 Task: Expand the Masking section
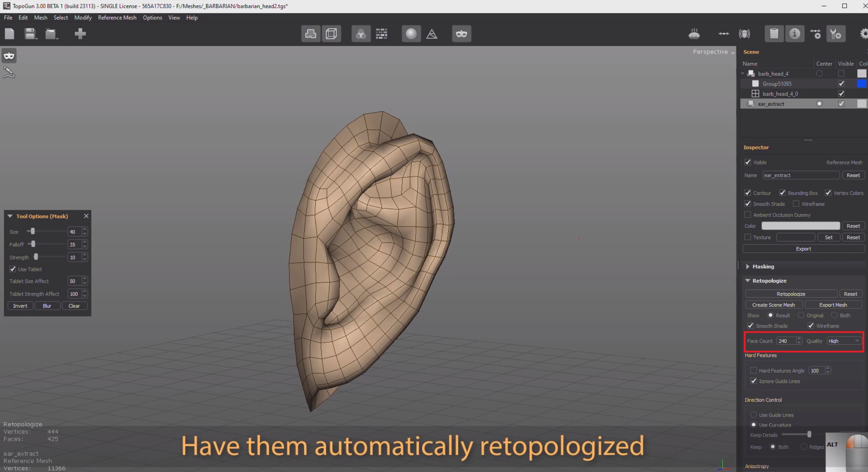pos(748,266)
